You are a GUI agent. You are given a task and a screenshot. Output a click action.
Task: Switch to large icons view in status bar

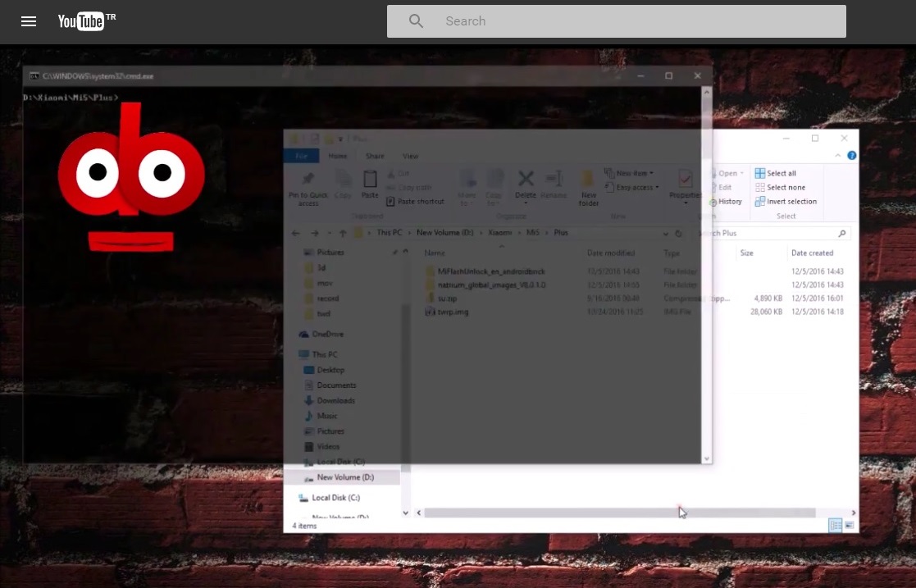coord(850,526)
